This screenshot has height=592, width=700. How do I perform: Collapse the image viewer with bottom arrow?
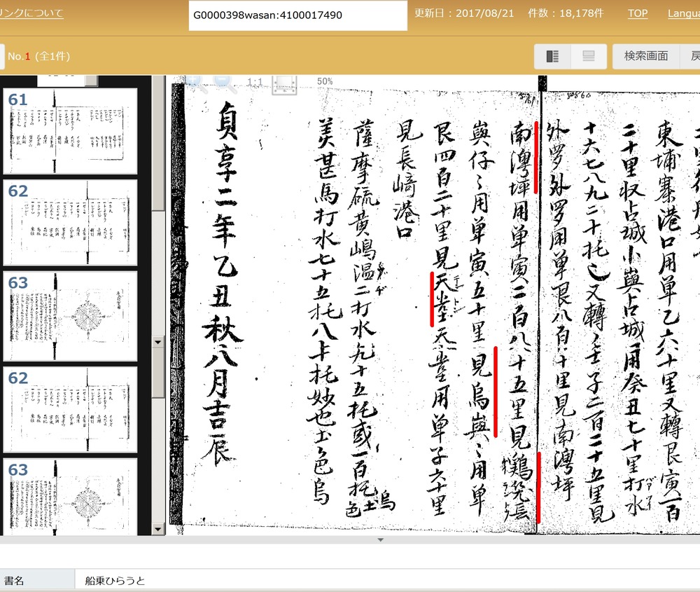click(380, 539)
